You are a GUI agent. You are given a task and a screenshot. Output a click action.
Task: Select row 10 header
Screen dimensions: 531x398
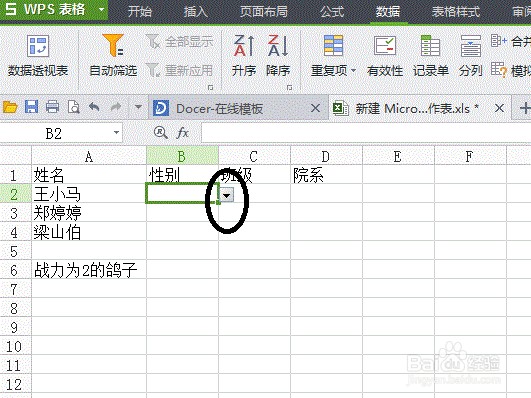16,345
